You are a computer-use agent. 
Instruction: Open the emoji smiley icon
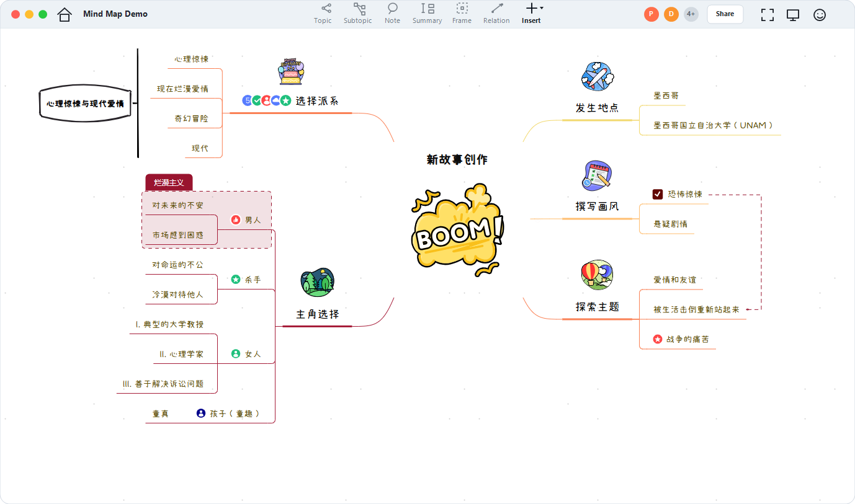tap(820, 15)
